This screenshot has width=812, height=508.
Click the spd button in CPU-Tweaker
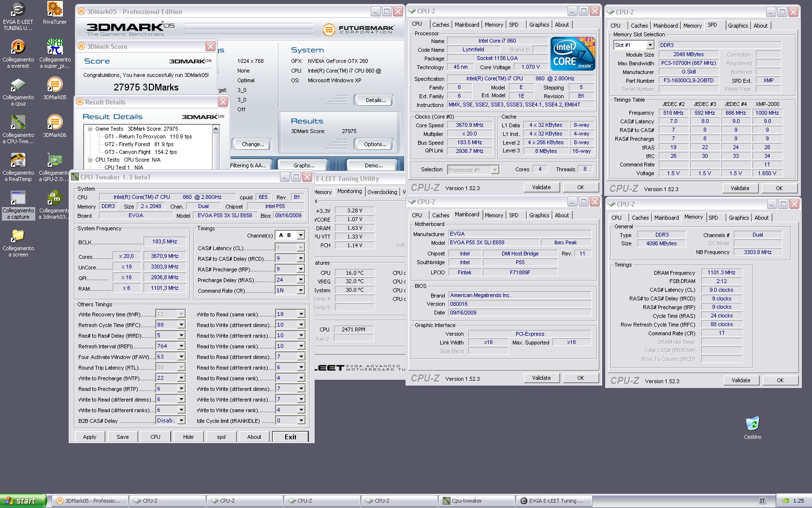221,437
